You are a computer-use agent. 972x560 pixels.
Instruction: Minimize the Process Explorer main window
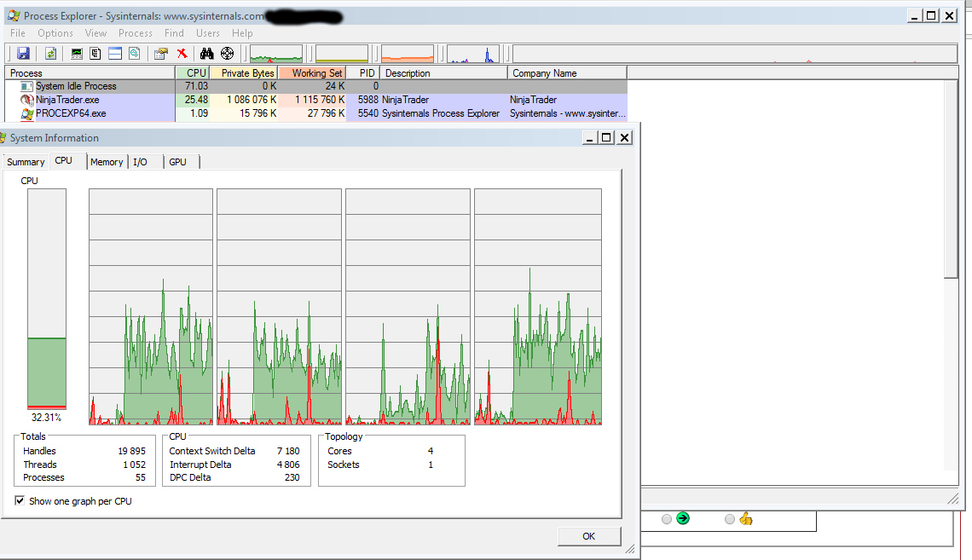pyautogui.click(x=914, y=16)
